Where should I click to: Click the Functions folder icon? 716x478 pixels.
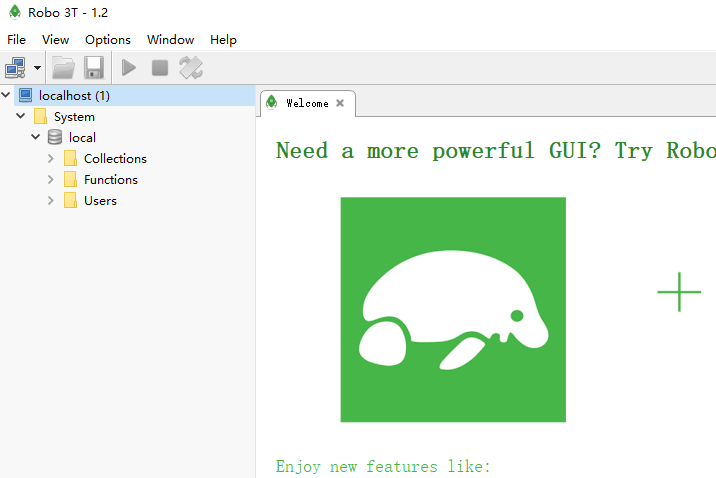[x=70, y=179]
